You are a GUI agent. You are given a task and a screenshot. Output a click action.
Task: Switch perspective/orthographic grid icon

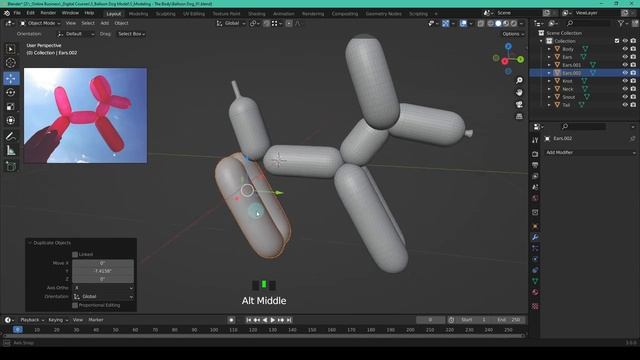tap(519, 116)
